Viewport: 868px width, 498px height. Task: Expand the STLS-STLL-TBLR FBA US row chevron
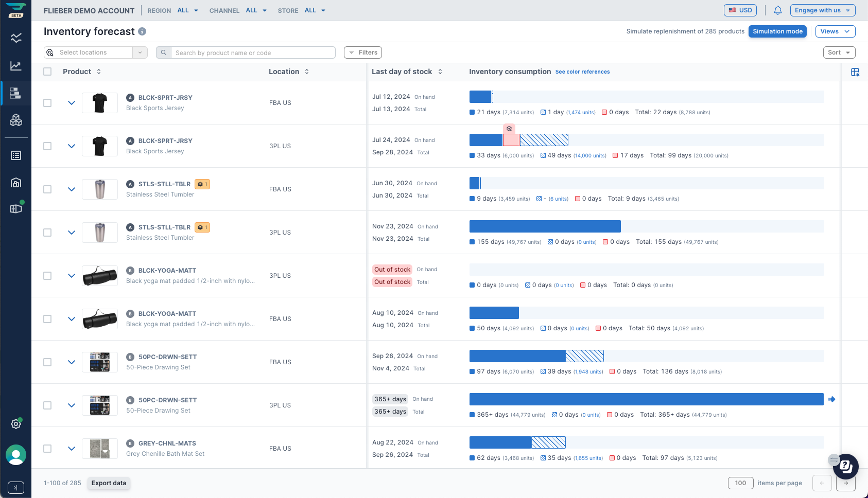72,189
